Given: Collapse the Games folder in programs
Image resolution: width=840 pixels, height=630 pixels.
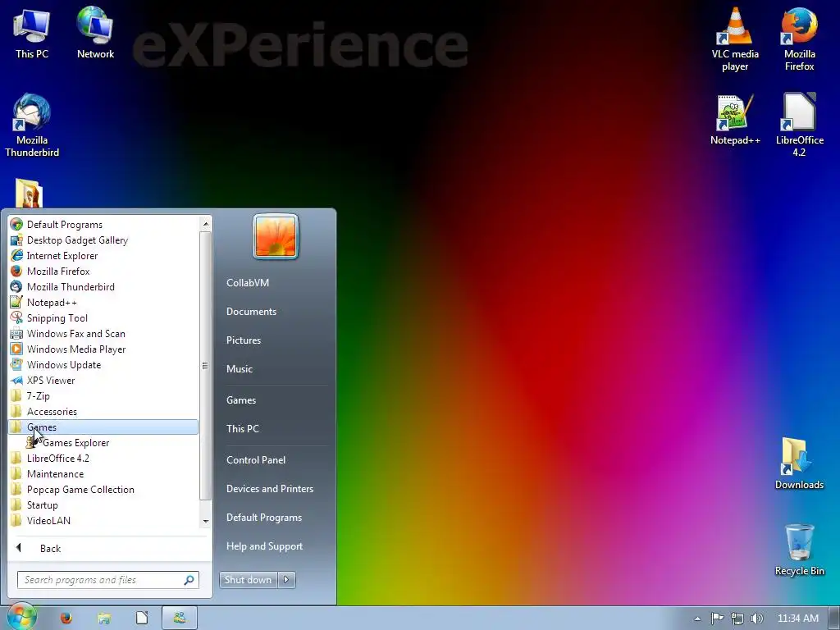Looking at the screenshot, I should 103,427.
